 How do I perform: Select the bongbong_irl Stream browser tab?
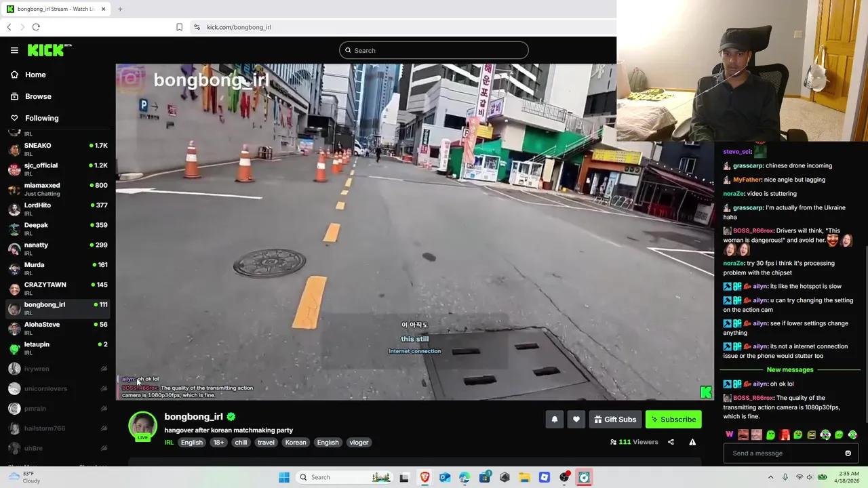pos(56,9)
